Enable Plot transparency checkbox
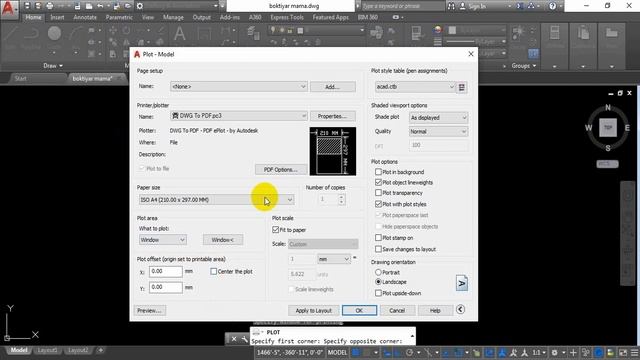640x360 pixels. click(x=378, y=193)
